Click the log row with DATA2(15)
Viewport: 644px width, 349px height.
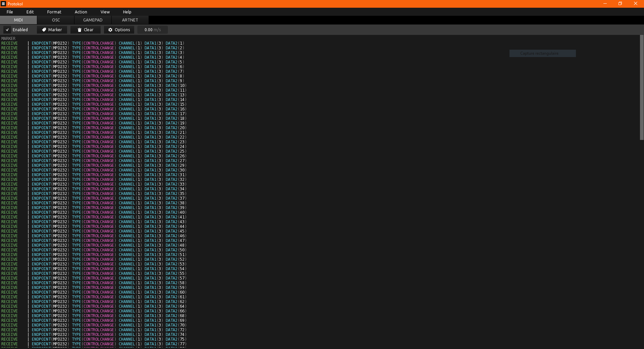click(94, 104)
